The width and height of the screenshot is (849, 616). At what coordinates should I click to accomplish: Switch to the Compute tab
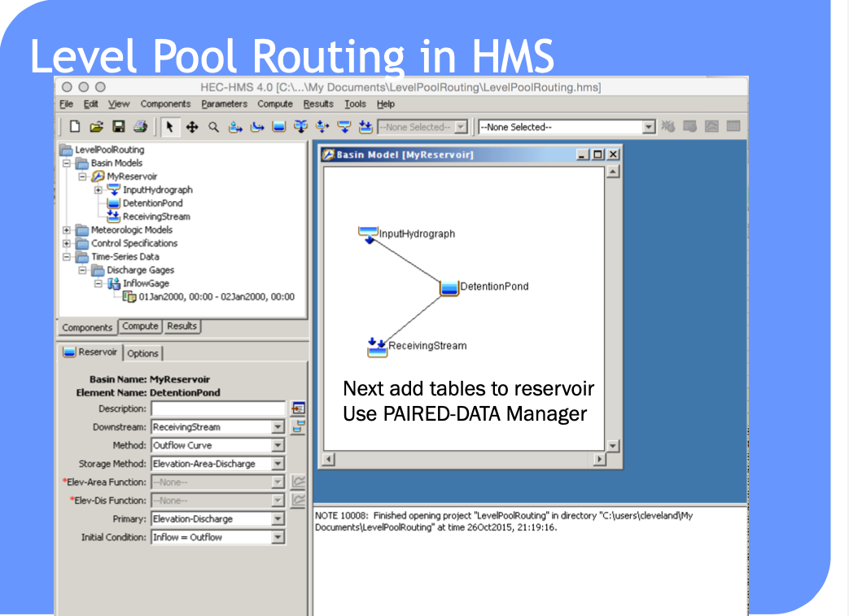tap(140, 325)
